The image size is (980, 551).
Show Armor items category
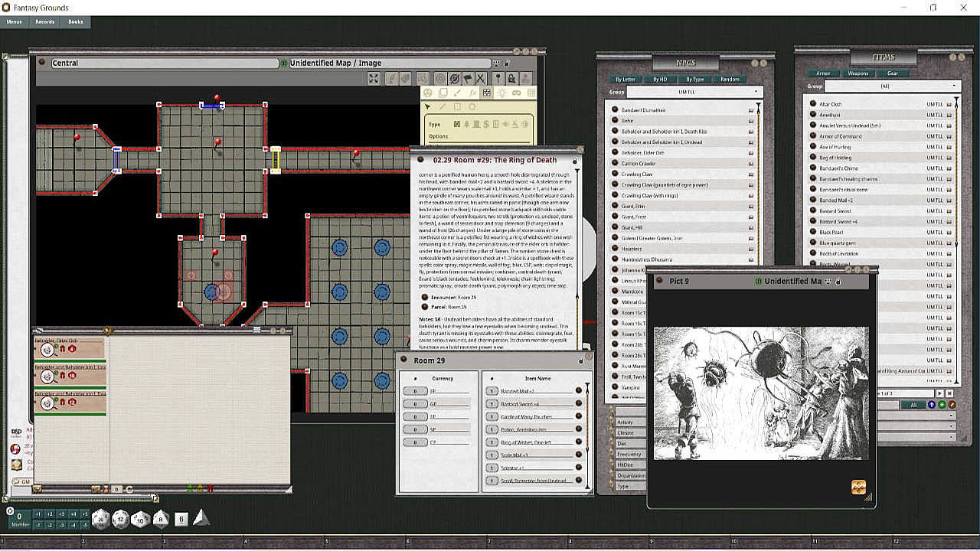(823, 73)
